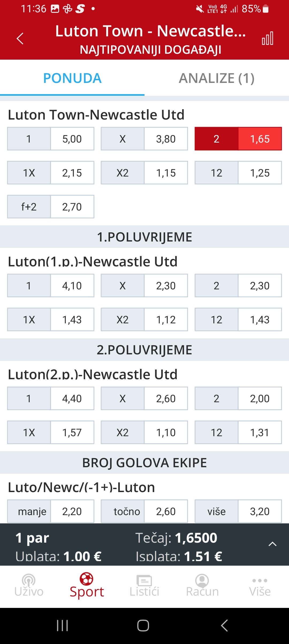Switch to the ANALIZE (1) tab
This screenshot has width=289, height=644.
click(217, 78)
